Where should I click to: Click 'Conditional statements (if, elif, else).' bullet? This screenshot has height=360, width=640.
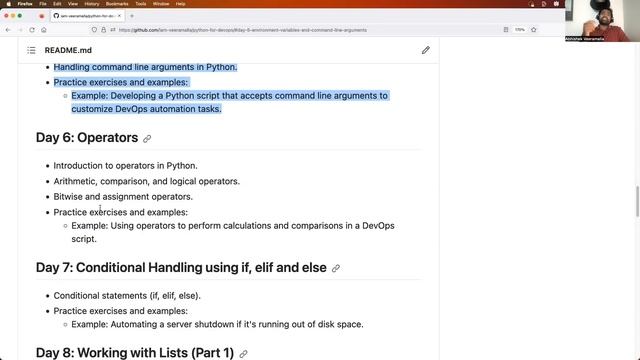pos(127,296)
